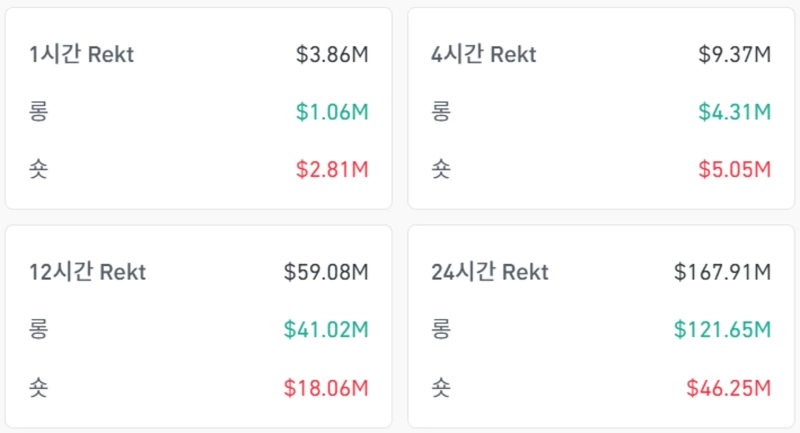Click the 숏 label in 4시간 card
The image size is (800, 433).
[x=441, y=169]
